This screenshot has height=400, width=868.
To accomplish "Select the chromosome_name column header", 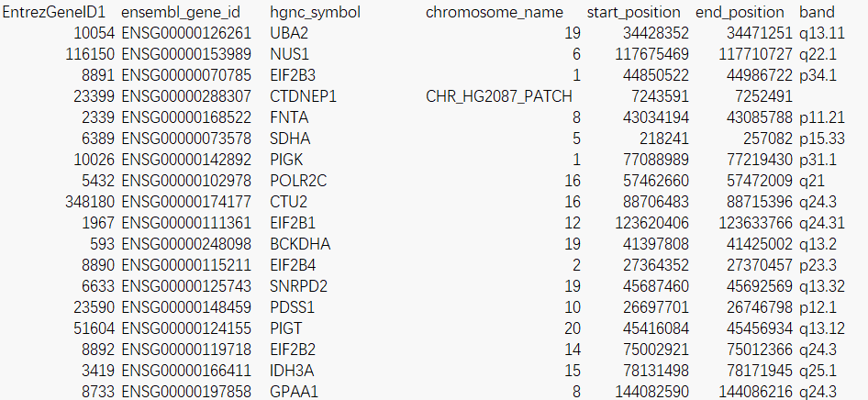I will tap(494, 13).
